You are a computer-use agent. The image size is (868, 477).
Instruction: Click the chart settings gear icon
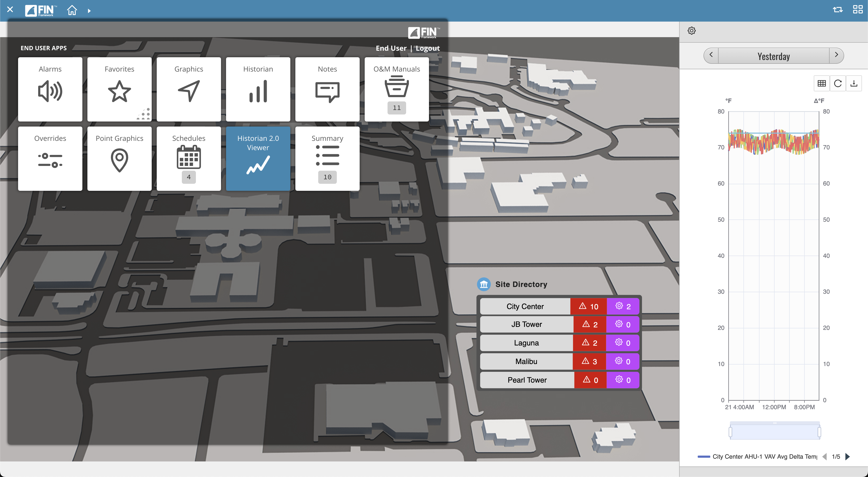[691, 31]
